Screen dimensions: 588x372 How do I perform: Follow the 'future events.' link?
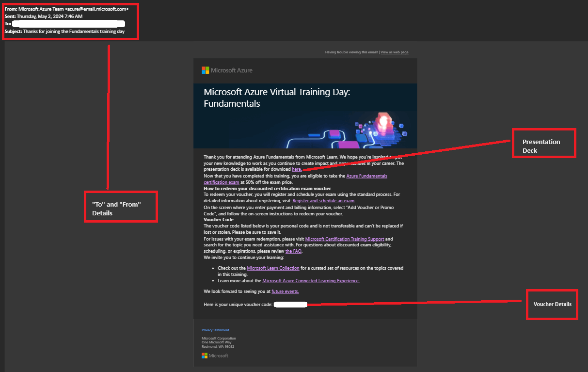(285, 291)
